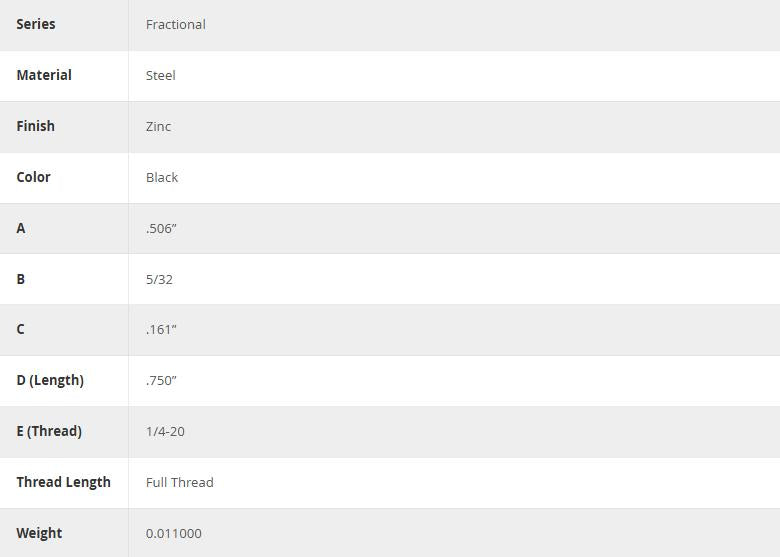Select the Fractional series value
The image size is (780, 557).
(176, 24)
